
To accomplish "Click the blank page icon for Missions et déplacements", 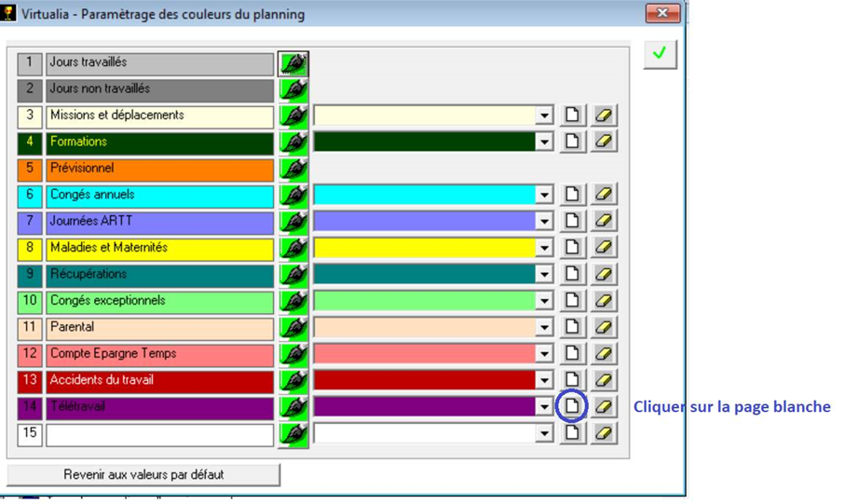I will (572, 116).
